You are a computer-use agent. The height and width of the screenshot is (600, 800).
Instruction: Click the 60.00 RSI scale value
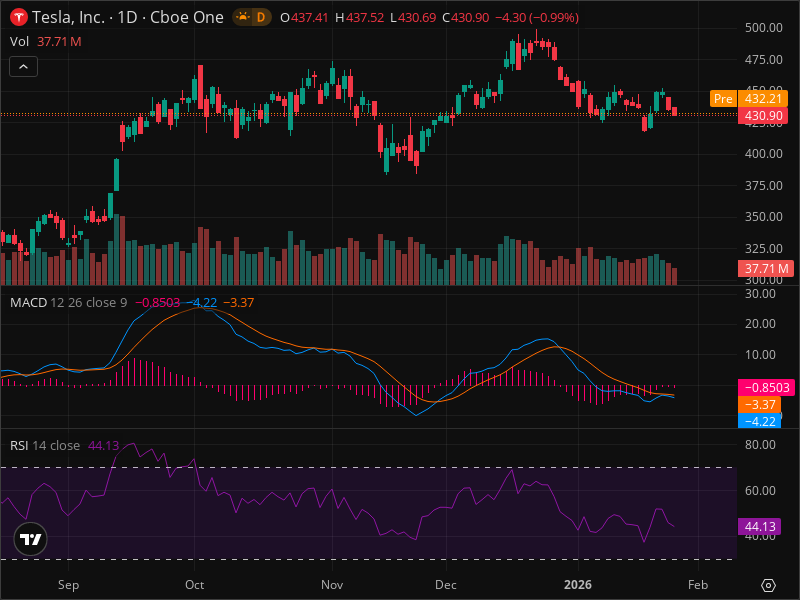point(760,491)
